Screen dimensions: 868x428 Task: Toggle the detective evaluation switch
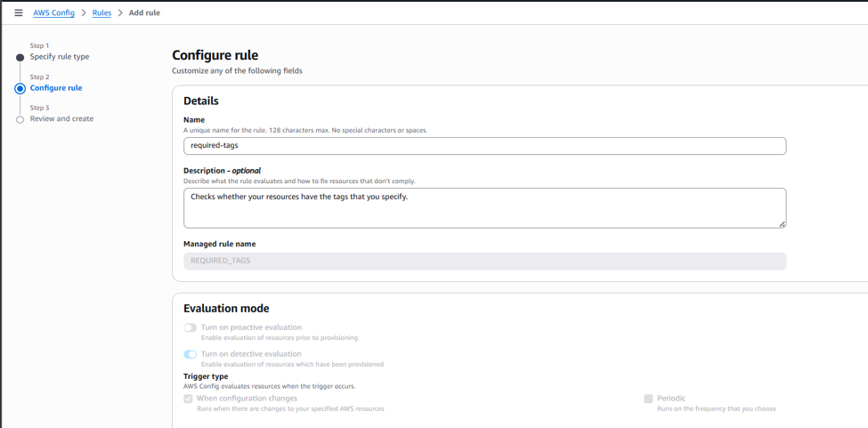click(x=190, y=354)
